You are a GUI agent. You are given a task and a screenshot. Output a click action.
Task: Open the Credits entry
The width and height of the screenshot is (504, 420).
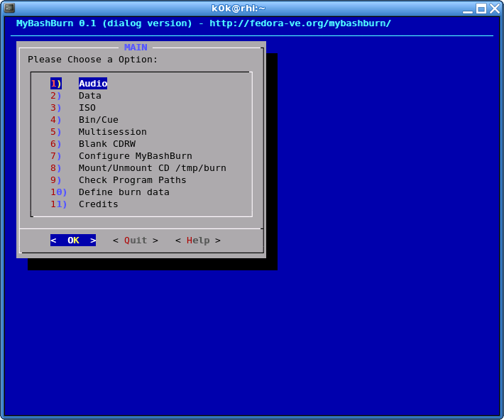[x=99, y=204]
